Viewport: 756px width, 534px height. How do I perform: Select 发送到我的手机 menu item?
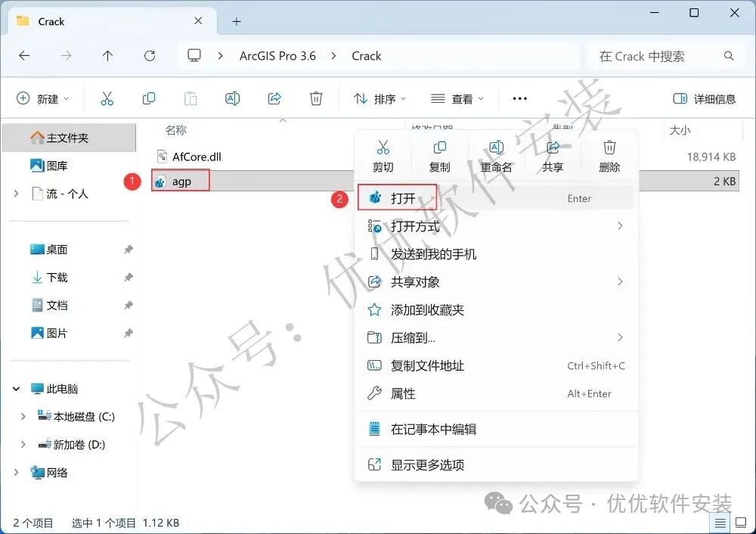[x=496, y=254]
